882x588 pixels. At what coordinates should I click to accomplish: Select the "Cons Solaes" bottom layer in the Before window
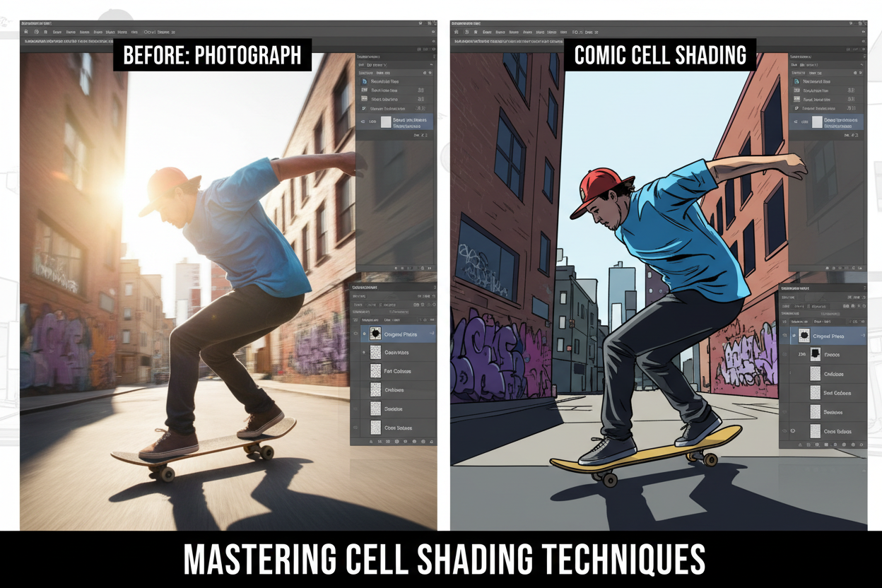(398, 428)
